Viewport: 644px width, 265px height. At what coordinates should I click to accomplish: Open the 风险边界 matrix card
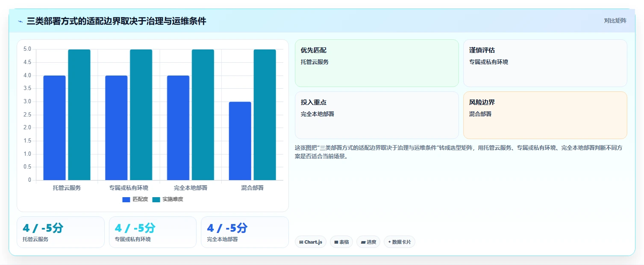point(545,115)
